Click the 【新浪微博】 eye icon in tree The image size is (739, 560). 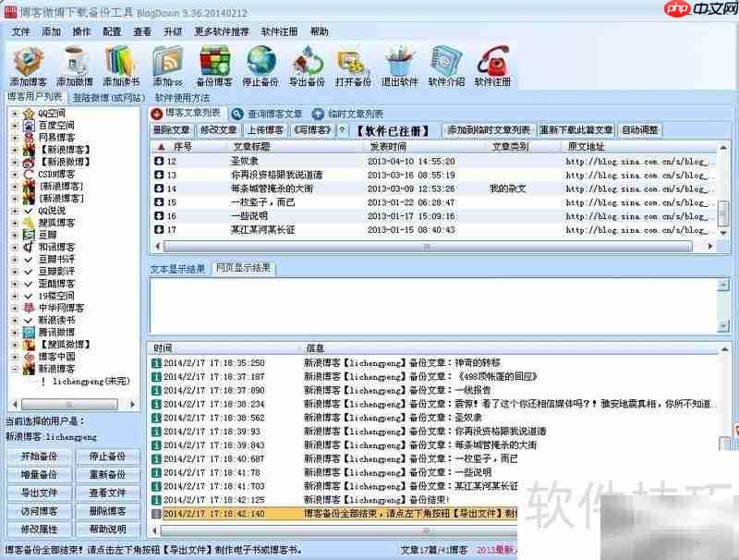tap(30, 162)
